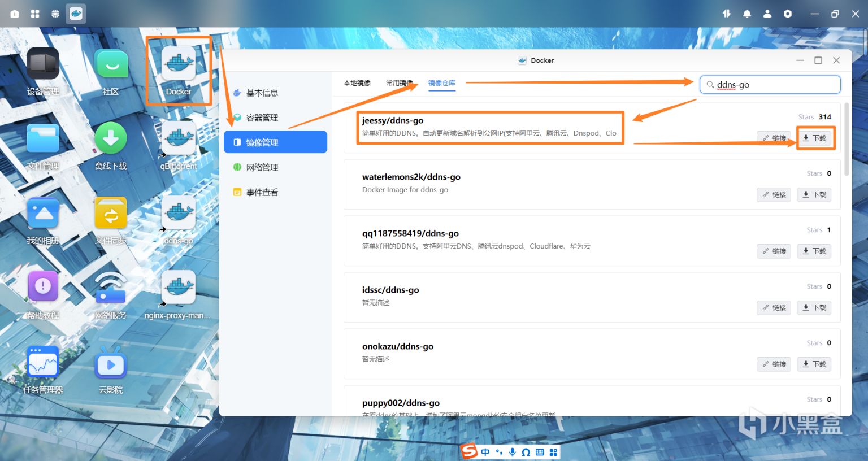
Task: Download idssc/ddns-go image
Action: [814, 307]
